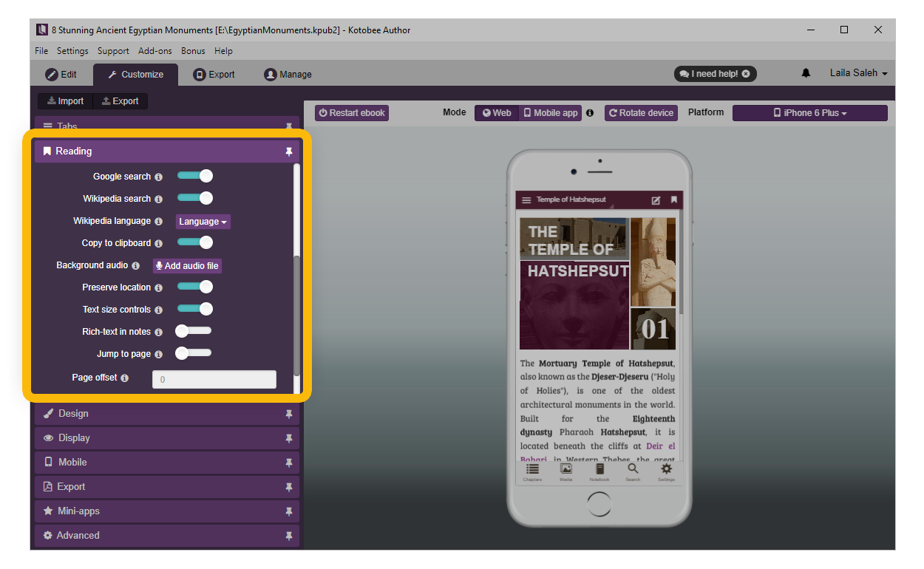Switch to the Manage tab
This screenshot has height=569, width=924.
click(x=288, y=75)
